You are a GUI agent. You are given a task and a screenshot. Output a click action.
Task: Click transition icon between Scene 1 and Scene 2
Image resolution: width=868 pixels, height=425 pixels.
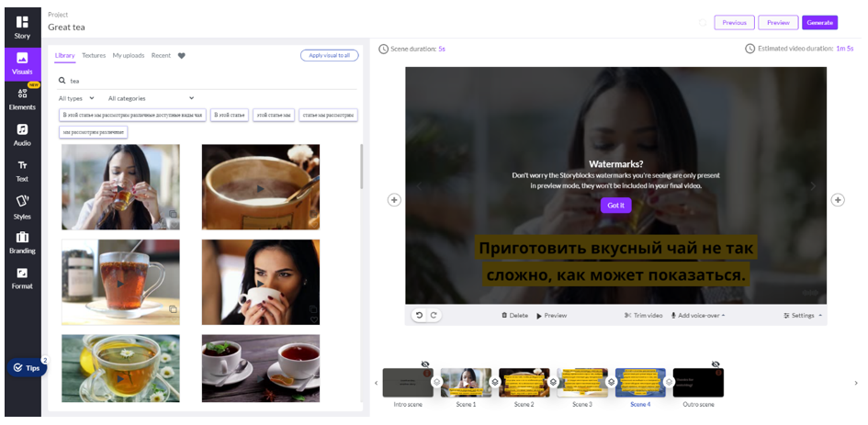coord(495,382)
